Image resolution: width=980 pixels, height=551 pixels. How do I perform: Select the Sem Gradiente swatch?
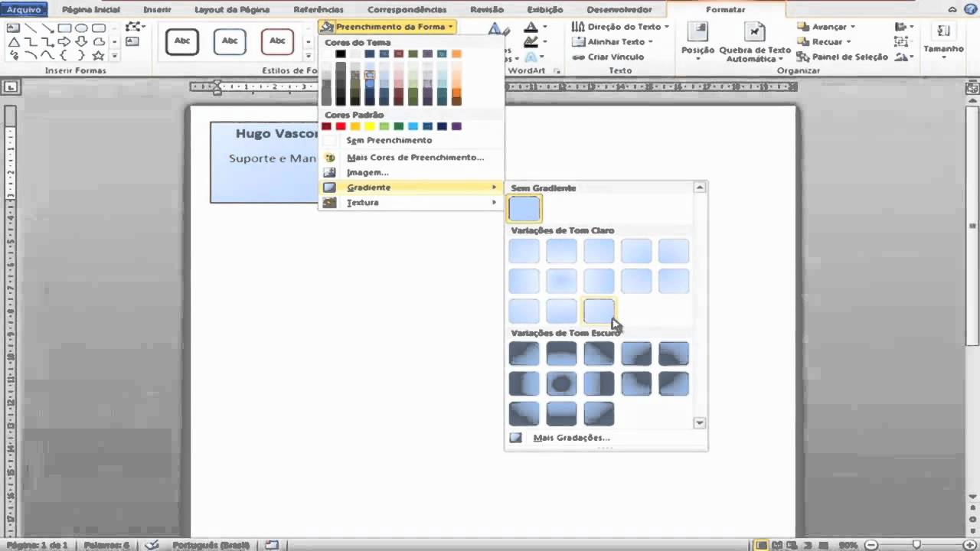(524, 209)
